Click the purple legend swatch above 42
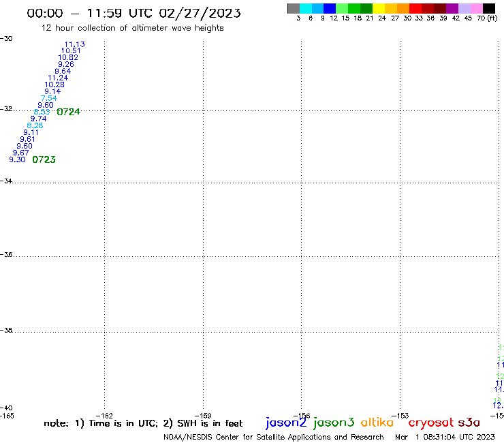 pos(452,8)
